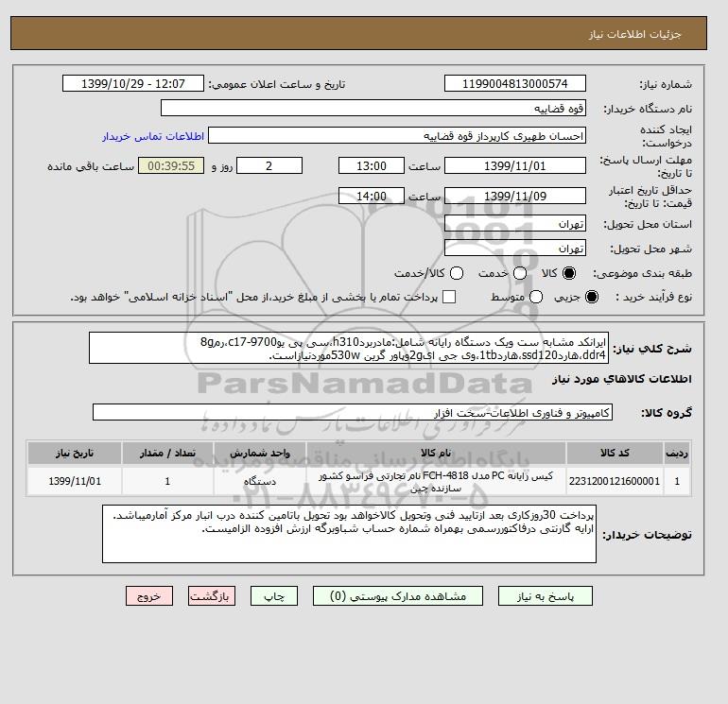The width and height of the screenshot is (728, 704).
Task: Click the response deadline date 1399/11/01 field
Action: click(515, 165)
